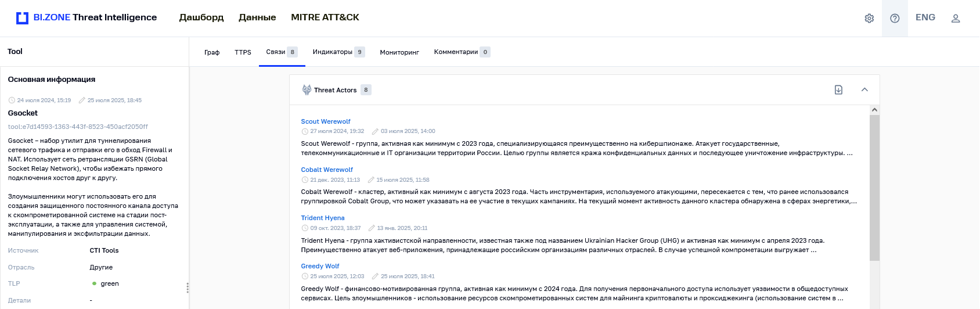Switch language with ENG button

click(x=925, y=17)
